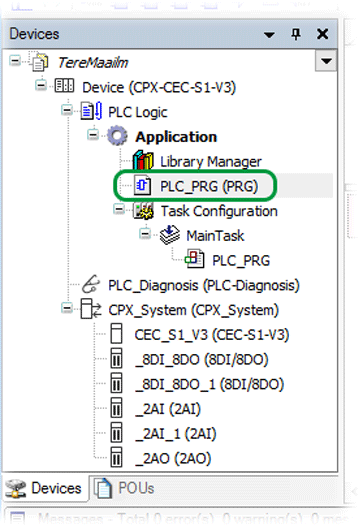363x526 pixels.
Task: Open the Devices panel options arrow
Action: point(269,35)
